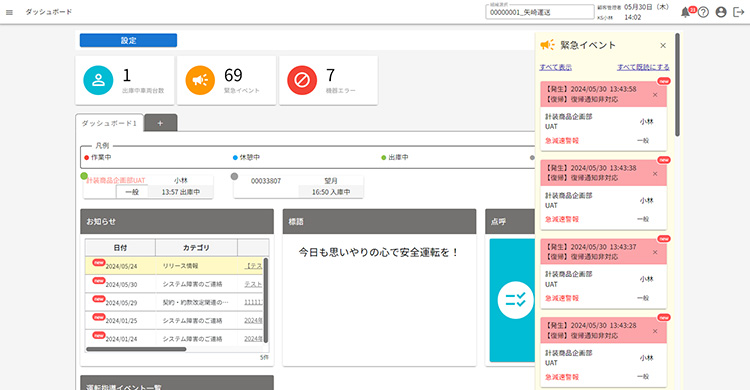
Task: Dismiss the 13:43:58 emergency event card
Action: click(x=655, y=95)
